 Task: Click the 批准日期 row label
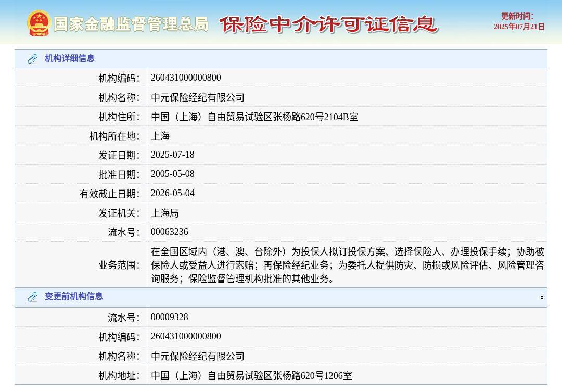119,175
